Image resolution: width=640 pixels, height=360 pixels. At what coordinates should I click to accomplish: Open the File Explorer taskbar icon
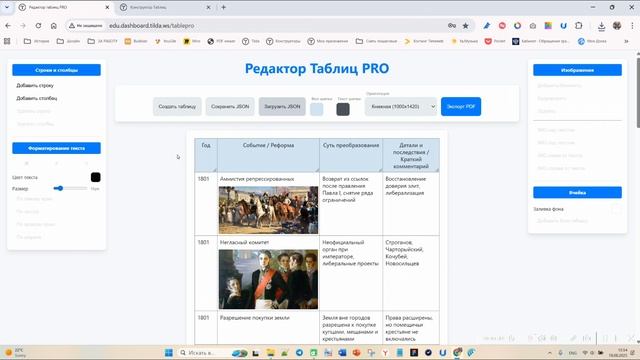[x=270, y=352]
